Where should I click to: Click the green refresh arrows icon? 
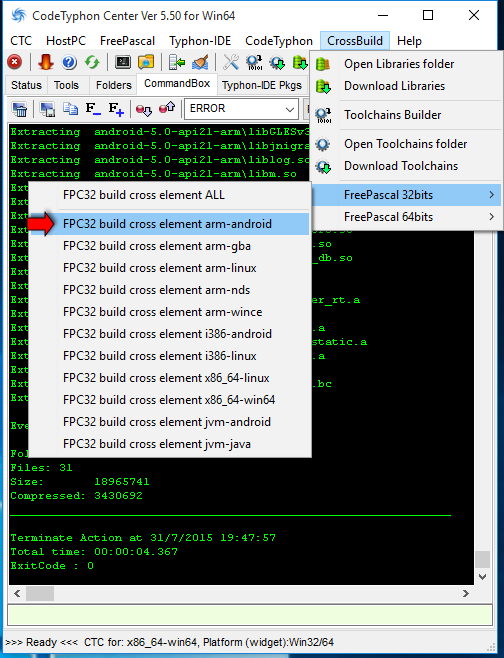coord(92,63)
